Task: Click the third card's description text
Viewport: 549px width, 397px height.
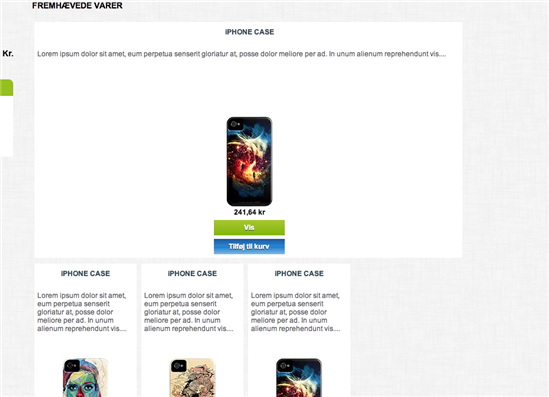Action: tap(296, 312)
